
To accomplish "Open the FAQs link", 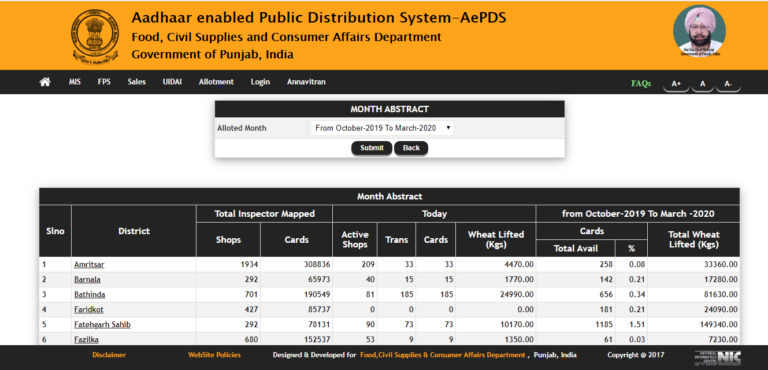I will pos(641,84).
